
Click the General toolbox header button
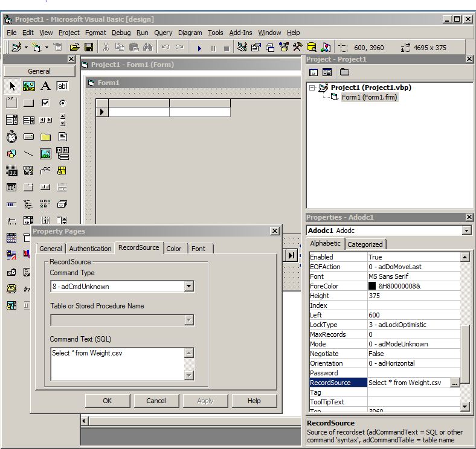coord(39,71)
